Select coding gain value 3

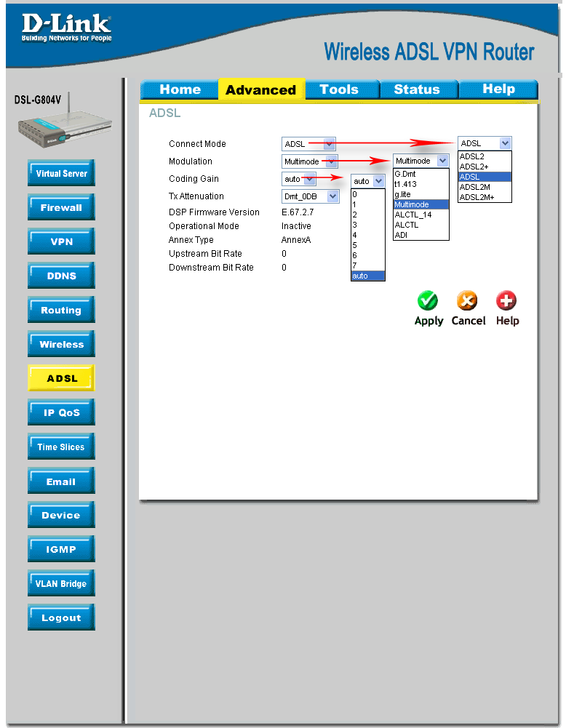(368, 225)
